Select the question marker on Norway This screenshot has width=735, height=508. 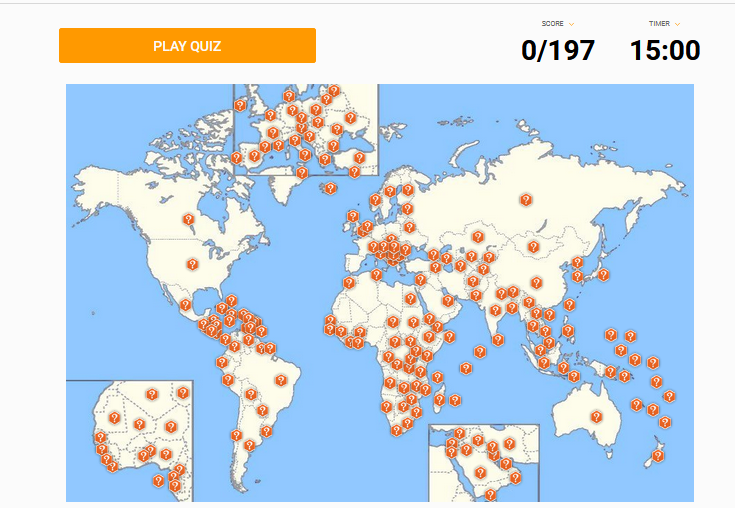pyautogui.click(x=375, y=200)
